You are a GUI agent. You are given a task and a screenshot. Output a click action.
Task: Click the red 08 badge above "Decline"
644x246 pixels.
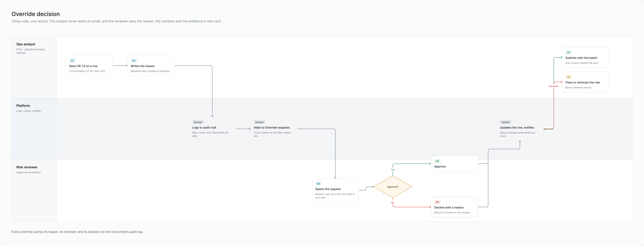pyautogui.click(x=437, y=202)
